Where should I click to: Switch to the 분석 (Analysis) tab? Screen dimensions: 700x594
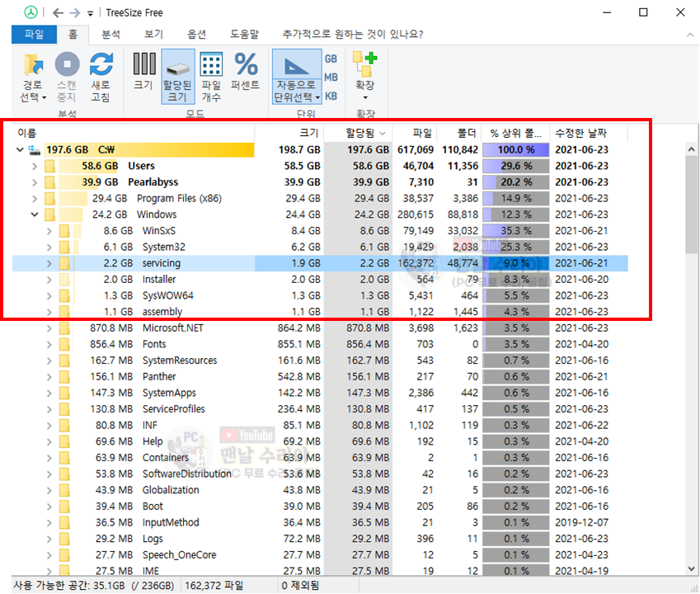[x=110, y=35]
